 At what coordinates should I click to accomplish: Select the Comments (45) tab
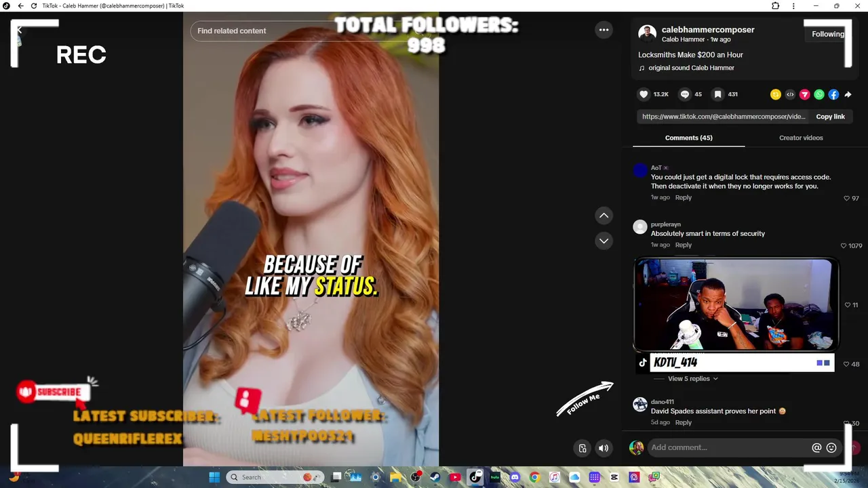coord(688,138)
